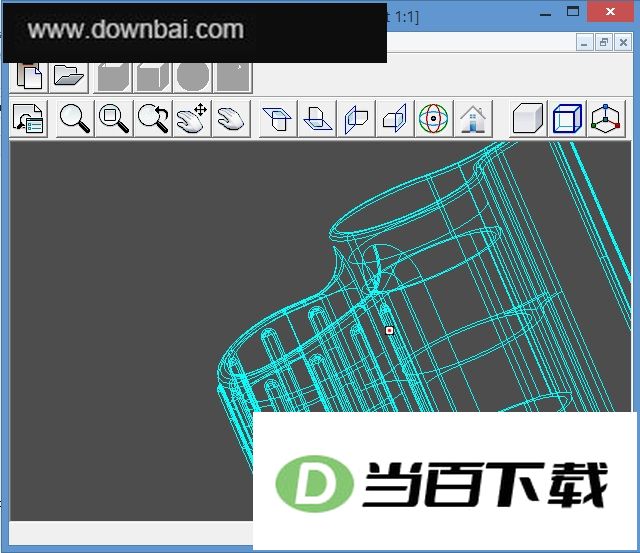Image resolution: width=640 pixels, height=553 pixels.
Task: Switch to bottom view
Action: click(317, 119)
